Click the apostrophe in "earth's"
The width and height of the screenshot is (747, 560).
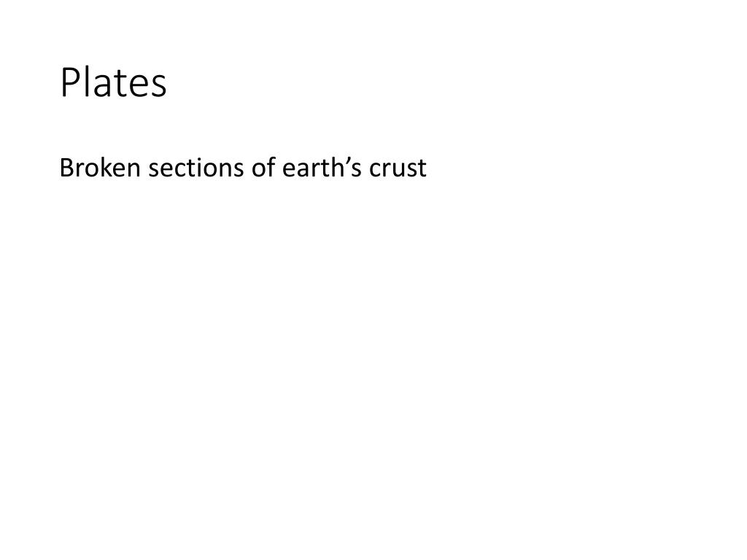[x=344, y=161]
